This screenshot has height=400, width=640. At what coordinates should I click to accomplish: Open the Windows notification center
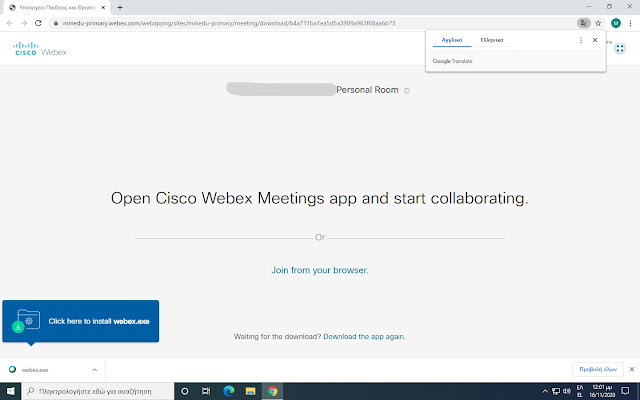625,391
